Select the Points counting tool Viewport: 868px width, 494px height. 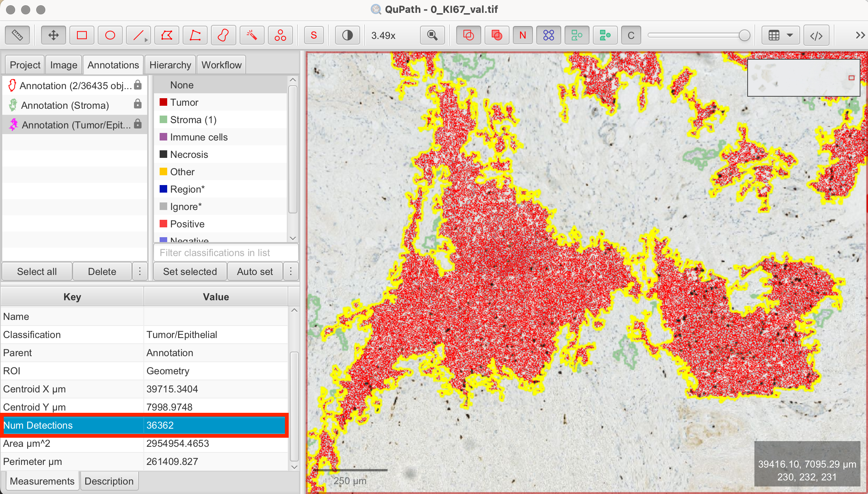(280, 35)
